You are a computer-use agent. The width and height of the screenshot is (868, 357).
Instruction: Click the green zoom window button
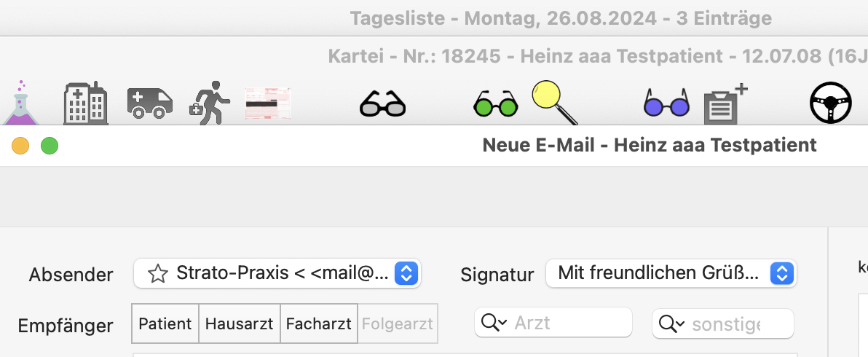(x=50, y=146)
